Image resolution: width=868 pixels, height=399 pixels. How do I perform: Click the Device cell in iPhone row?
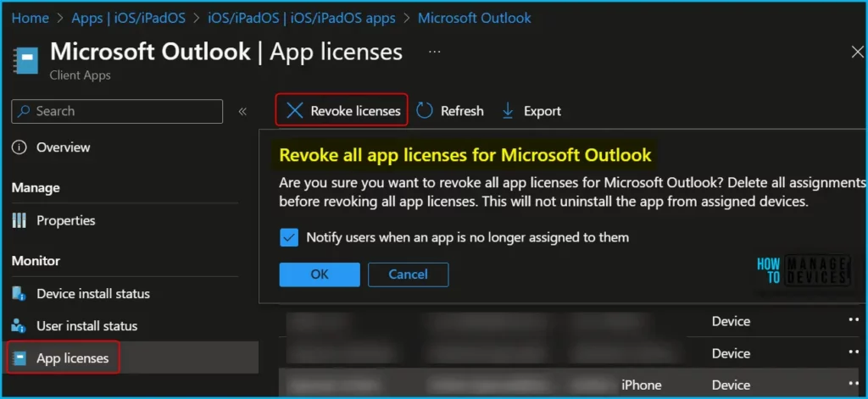(731, 385)
